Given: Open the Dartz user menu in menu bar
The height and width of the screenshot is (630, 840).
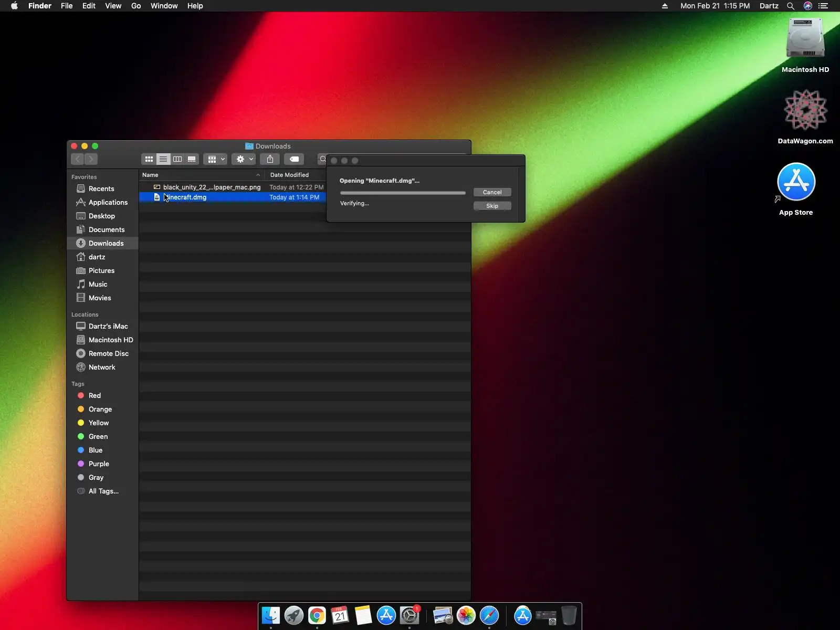Looking at the screenshot, I should point(769,6).
